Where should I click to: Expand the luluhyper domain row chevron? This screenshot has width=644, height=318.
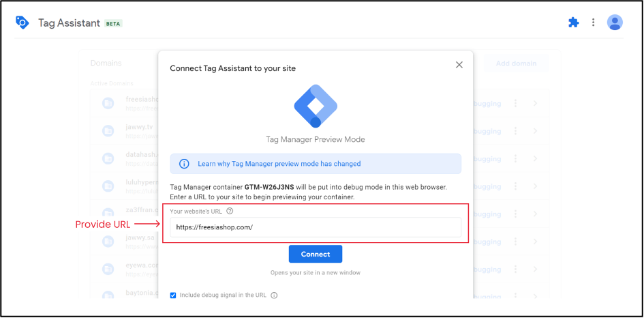(535, 186)
